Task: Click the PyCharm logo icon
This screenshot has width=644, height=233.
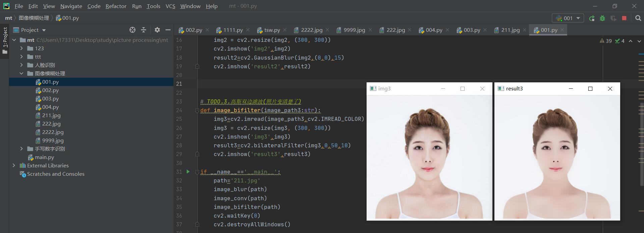Action: 6,6
